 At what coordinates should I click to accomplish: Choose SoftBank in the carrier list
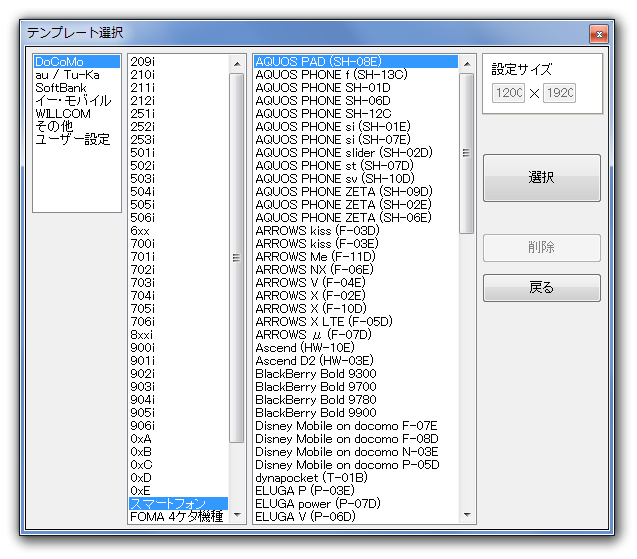(x=77, y=88)
